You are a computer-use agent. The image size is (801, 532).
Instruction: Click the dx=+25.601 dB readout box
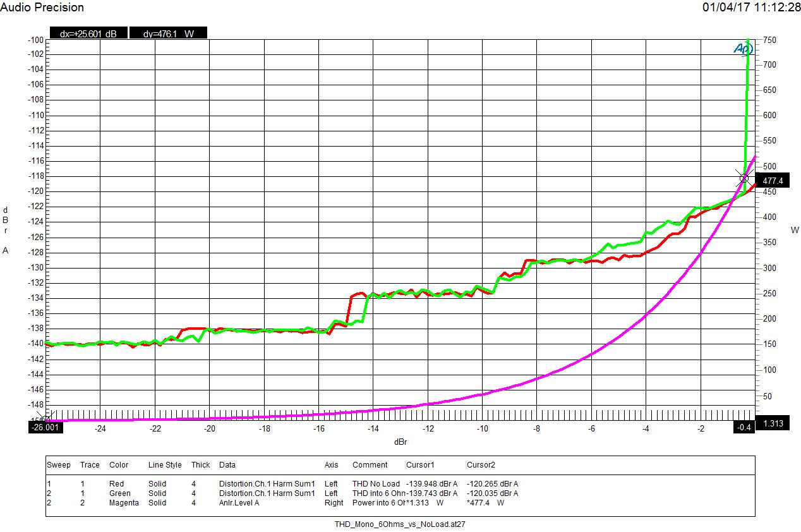coord(88,33)
